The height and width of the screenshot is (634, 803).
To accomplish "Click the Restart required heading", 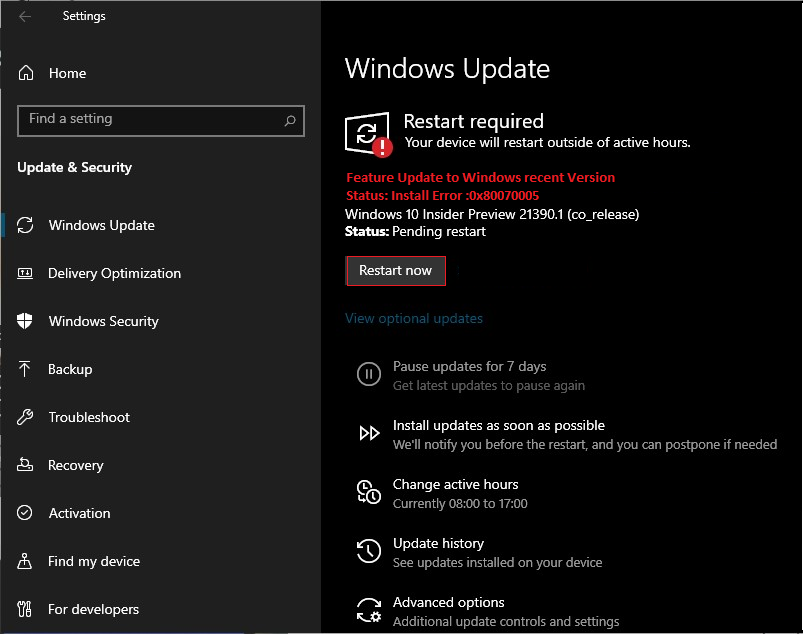I will coord(473,121).
